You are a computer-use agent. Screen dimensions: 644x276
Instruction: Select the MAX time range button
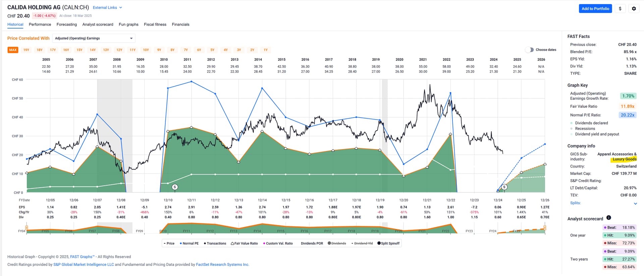13,50
